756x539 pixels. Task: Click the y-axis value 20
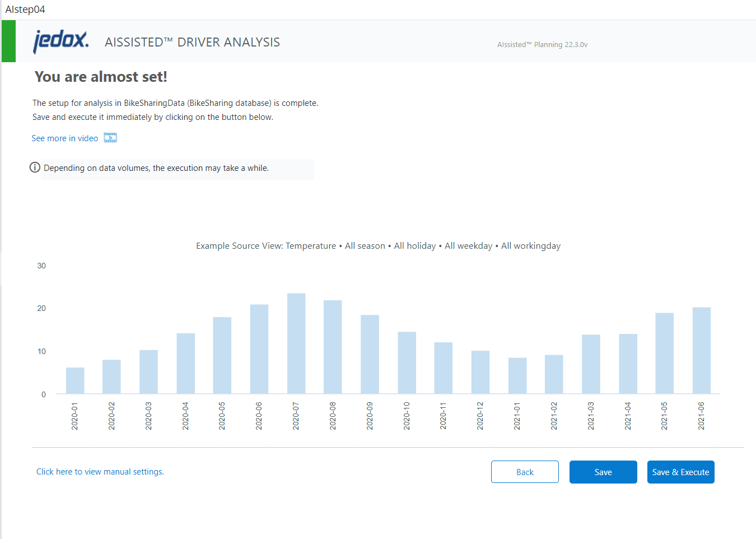click(41, 308)
